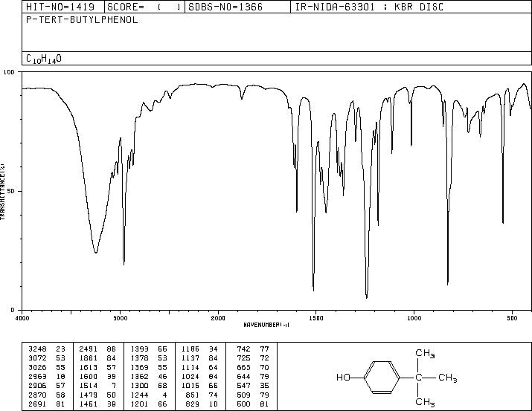This screenshot has width=532, height=411.
Task: Select the 725 peak entry in table
Action: click(253, 357)
